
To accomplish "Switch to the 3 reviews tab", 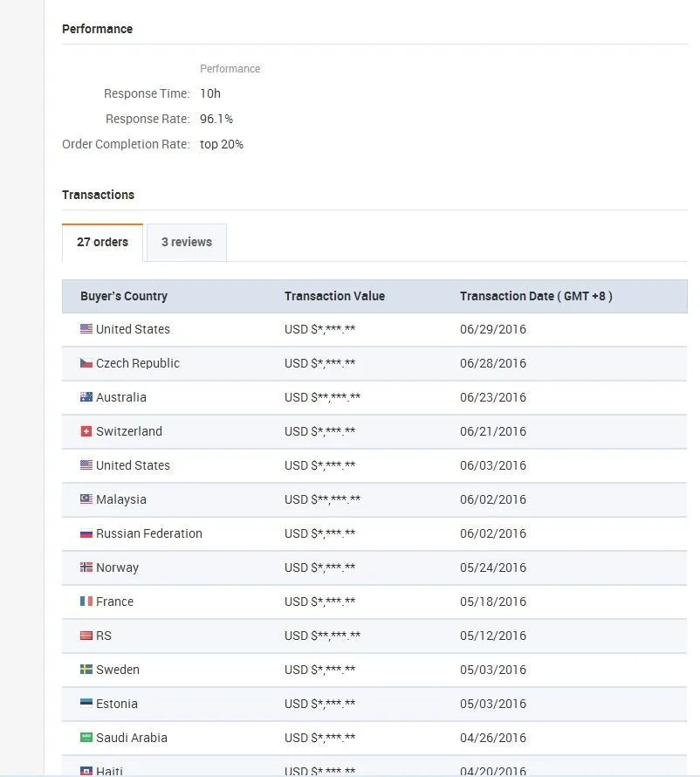I will 187,243.
